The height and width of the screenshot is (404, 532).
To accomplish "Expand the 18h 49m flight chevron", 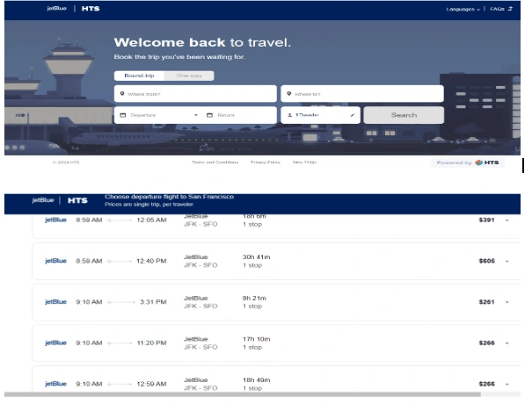I will (507, 385).
